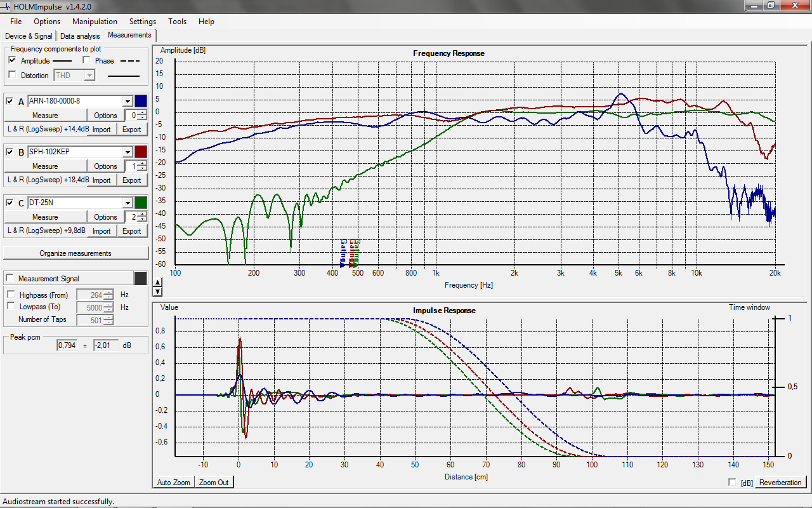This screenshot has height=508, width=812.
Task: Uncheck measurement C checkbox
Action: 10,203
